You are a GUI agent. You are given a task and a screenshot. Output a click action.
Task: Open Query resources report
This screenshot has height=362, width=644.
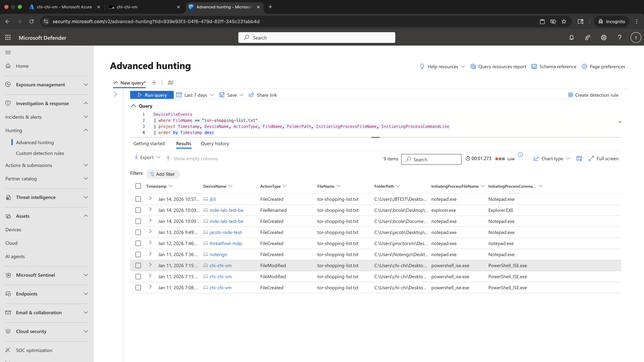(498, 67)
